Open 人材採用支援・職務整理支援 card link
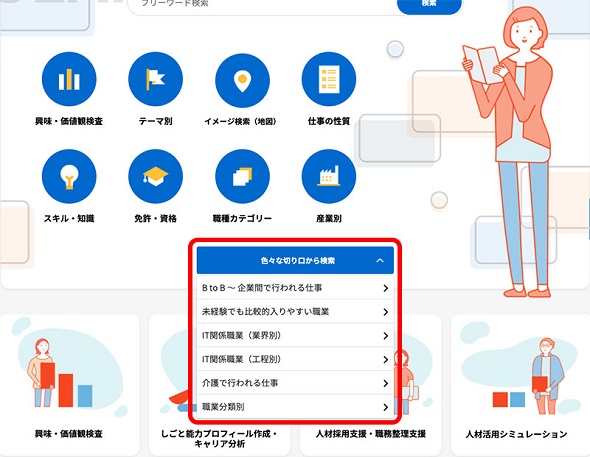The image size is (590, 457). (x=371, y=434)
